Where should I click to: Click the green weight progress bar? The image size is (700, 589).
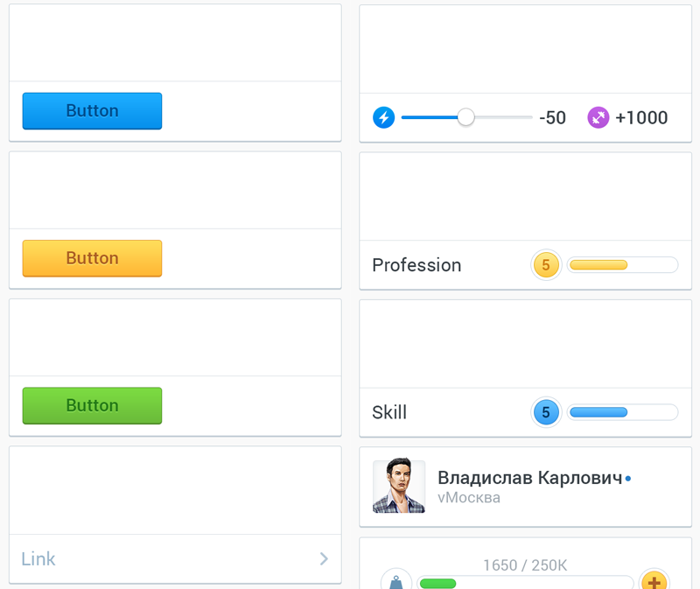(438, 584)
